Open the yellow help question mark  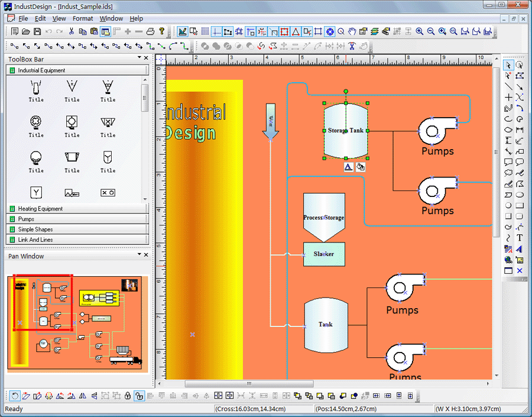pos(161,31)
